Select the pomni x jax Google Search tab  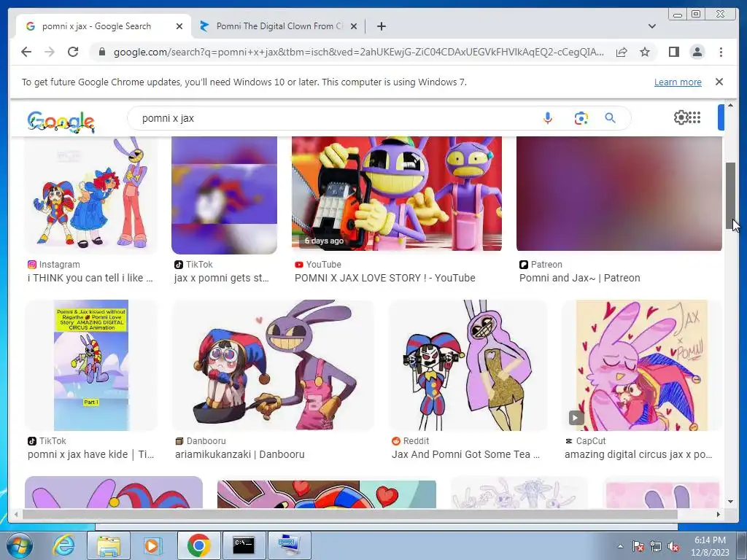click(103, 26)
